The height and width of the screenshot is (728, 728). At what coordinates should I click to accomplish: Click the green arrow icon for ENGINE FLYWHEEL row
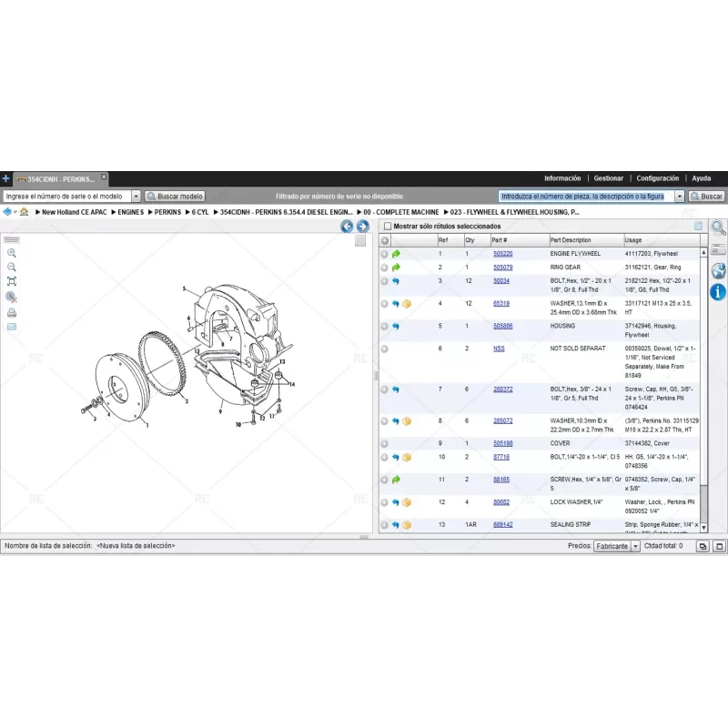[x=394, y=253]
